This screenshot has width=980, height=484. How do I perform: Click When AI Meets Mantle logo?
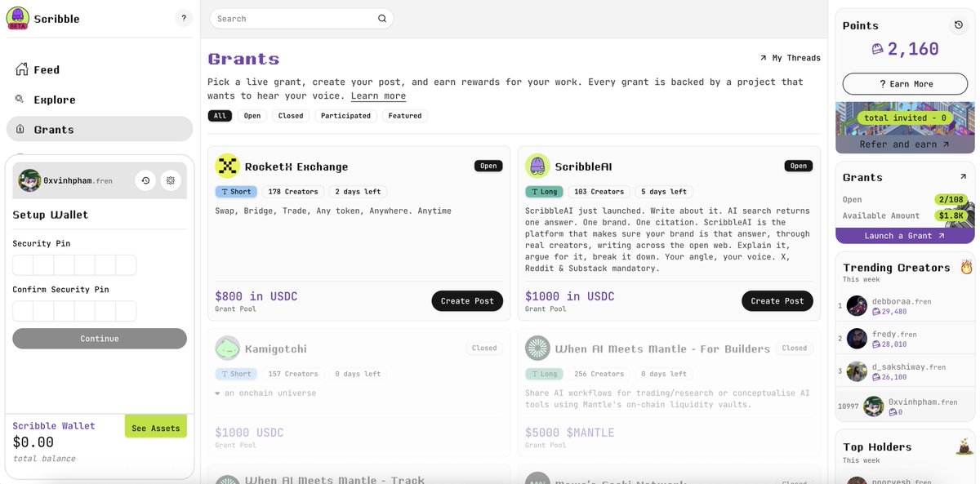[x=537, y=348]
